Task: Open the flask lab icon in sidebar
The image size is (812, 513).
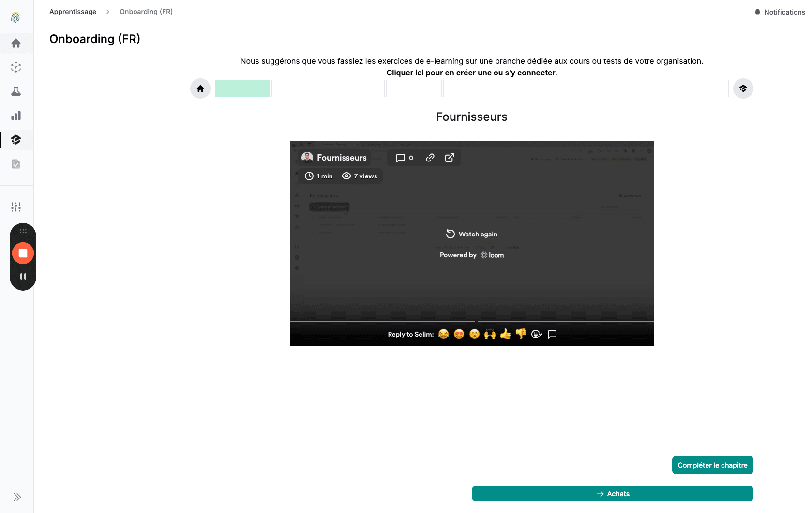Action: coord(16,91)
